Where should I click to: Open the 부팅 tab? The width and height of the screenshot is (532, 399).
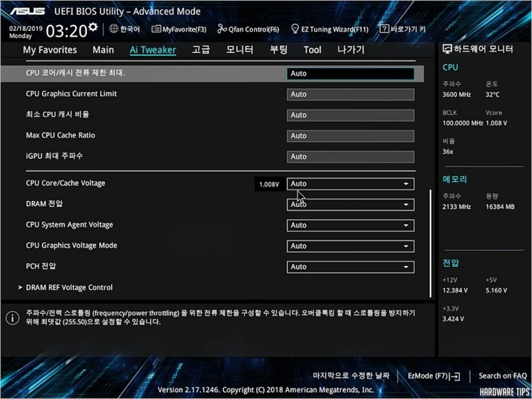pos(278,50)
